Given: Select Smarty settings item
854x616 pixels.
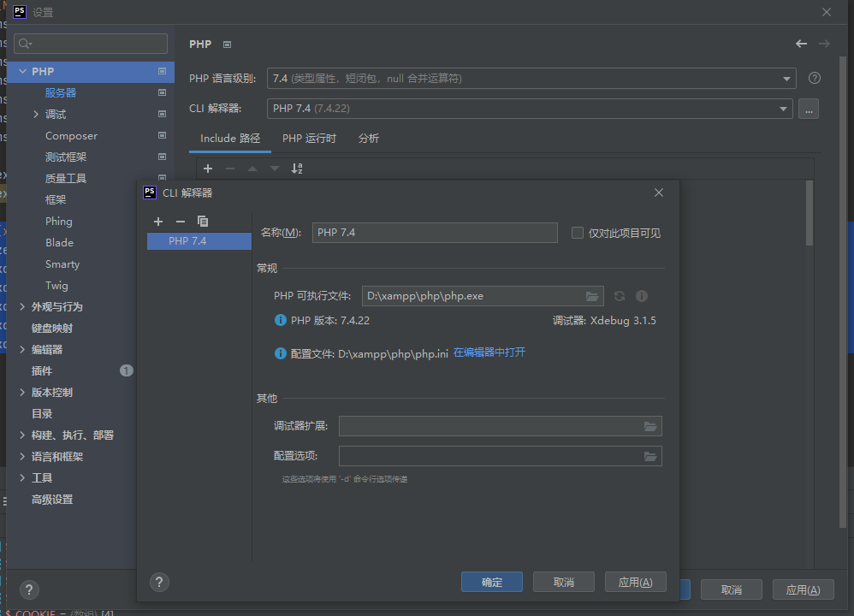Looking at the screenshot, I should 62,264.
